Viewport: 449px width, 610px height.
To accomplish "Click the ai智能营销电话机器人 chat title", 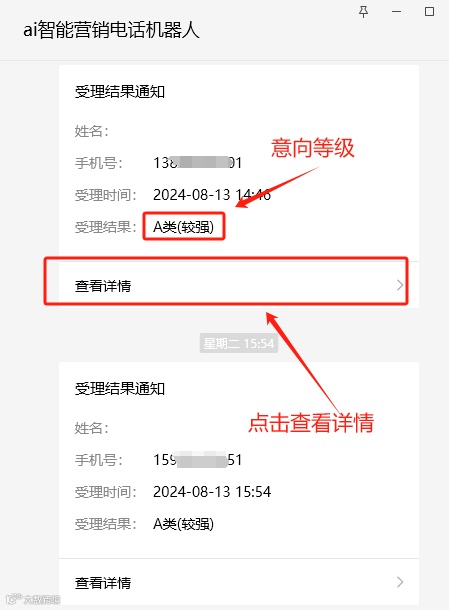I will (x=111, y=30).
